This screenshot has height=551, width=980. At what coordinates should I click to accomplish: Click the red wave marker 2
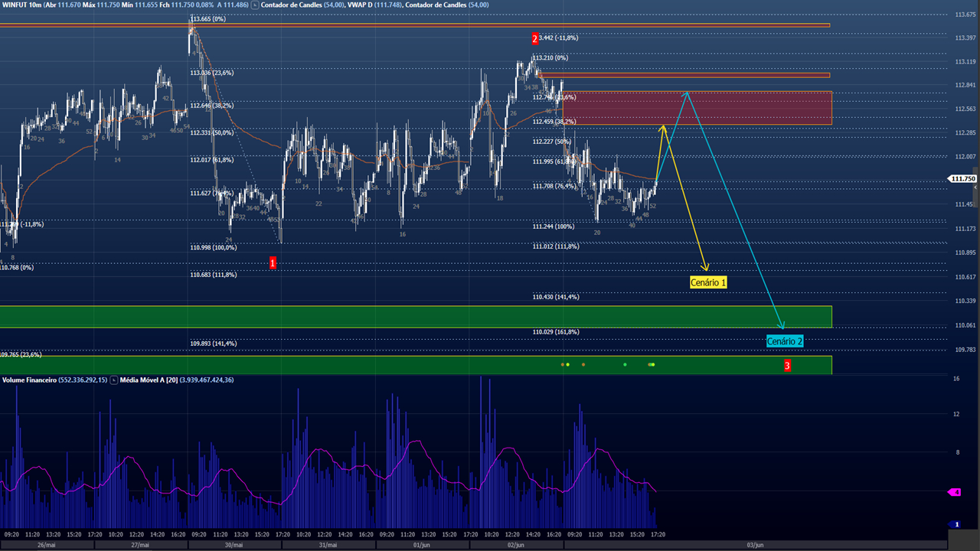coord(535,38)
